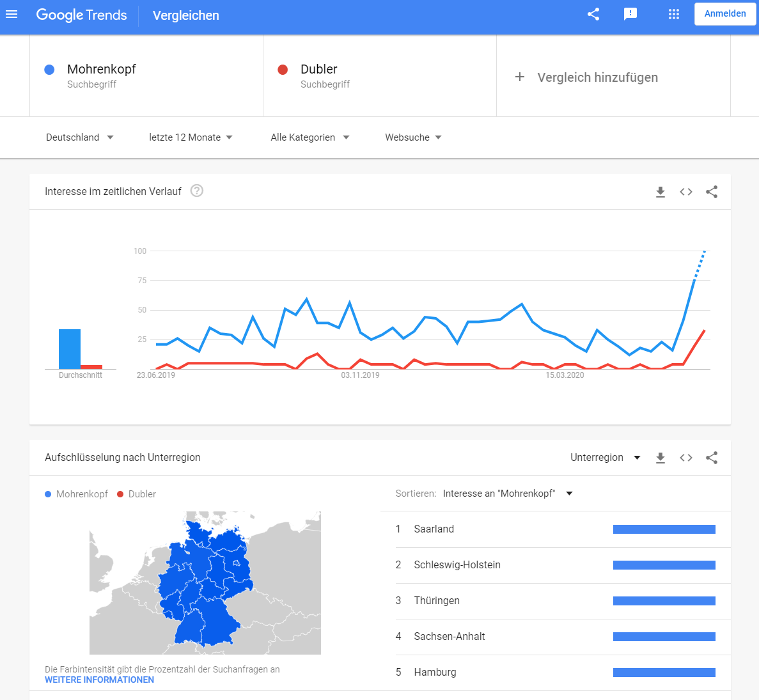Share the Unterregion breakdown widget
The width and height of the screenshot is (759, 700).
[712, 458]
